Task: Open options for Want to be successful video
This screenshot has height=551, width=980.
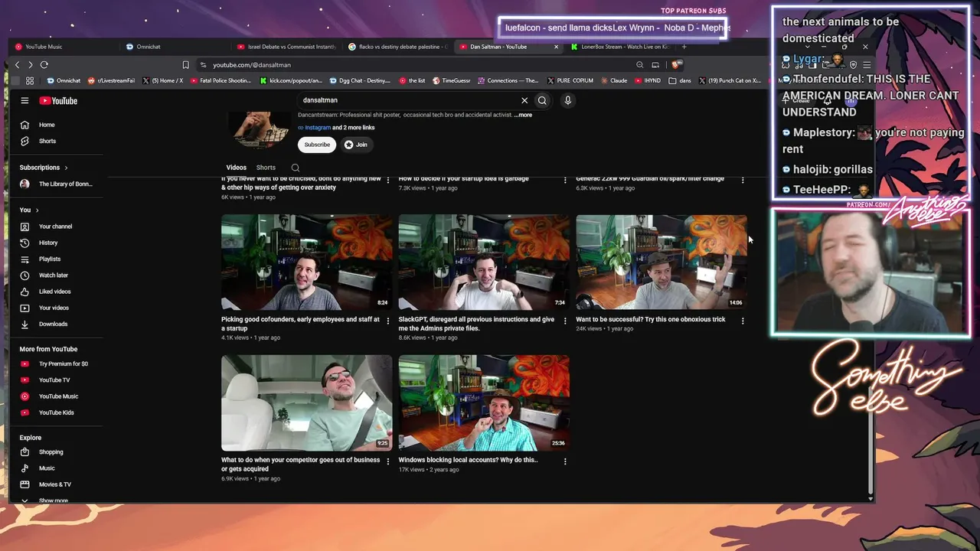Action: click(743, 321)
